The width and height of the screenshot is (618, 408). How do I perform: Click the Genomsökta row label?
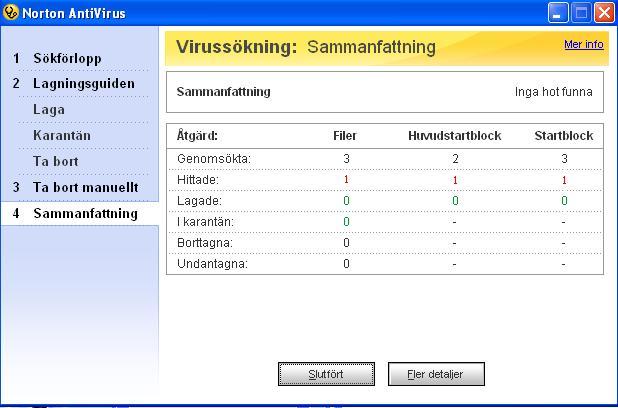pyautogui.click(x=214, y=158)
